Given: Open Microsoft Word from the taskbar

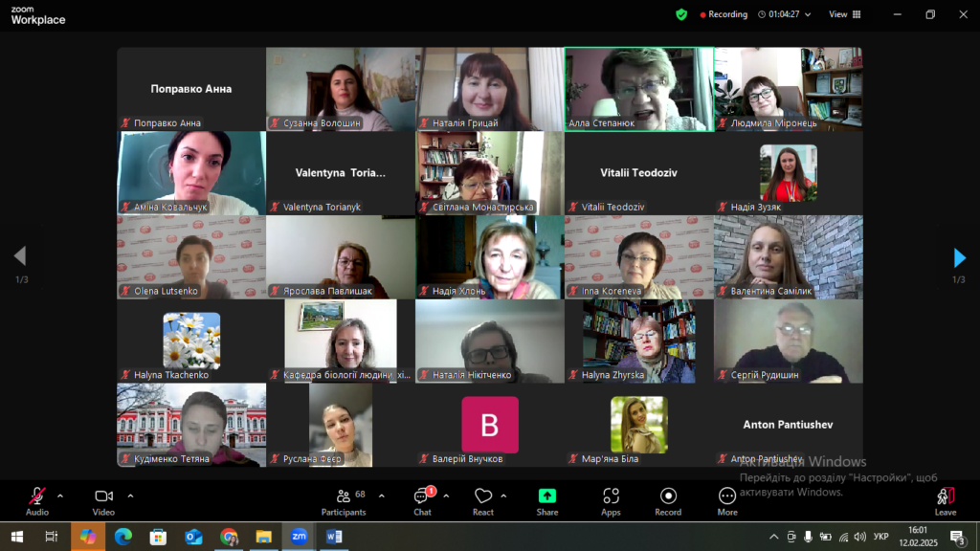Looking at the screenshot, I should (x=334, y=537).
